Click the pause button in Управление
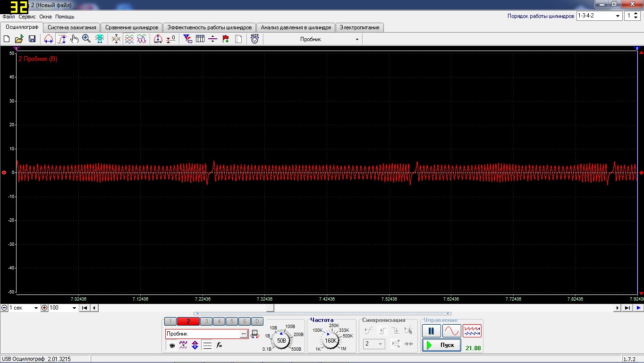The height and width of the screenshot is (363, 644). coord(432,331)
